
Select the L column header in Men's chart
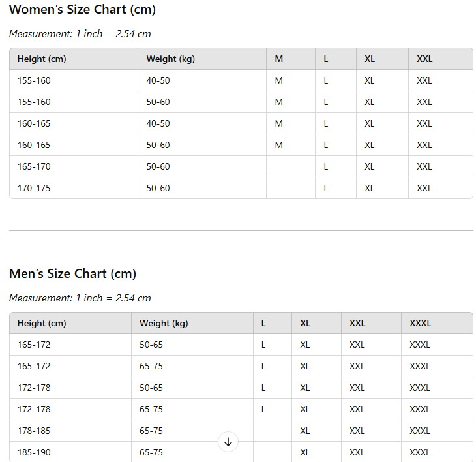263,323
